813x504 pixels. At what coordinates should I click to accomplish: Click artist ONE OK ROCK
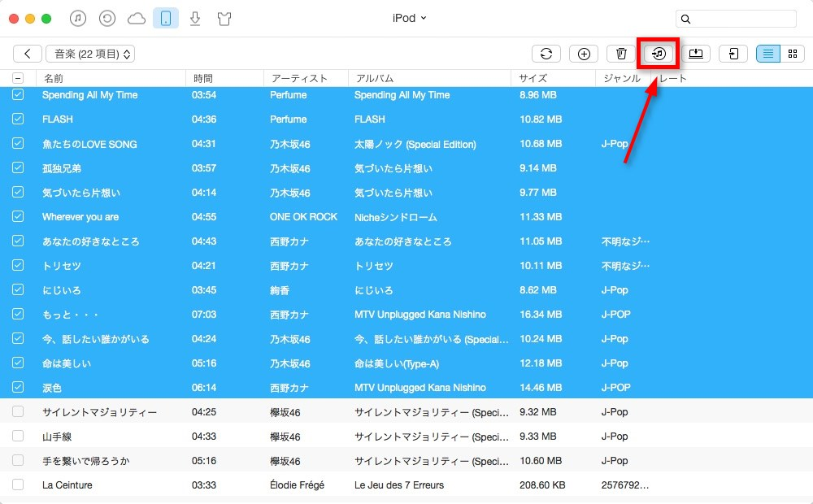303,217
